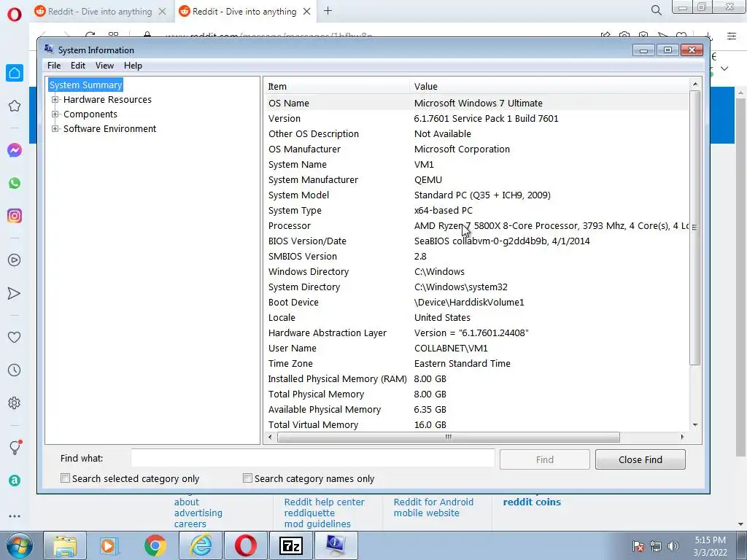Launch Windows Media Player from taskbar
This screenshot has height=560, width=747.
109,545
